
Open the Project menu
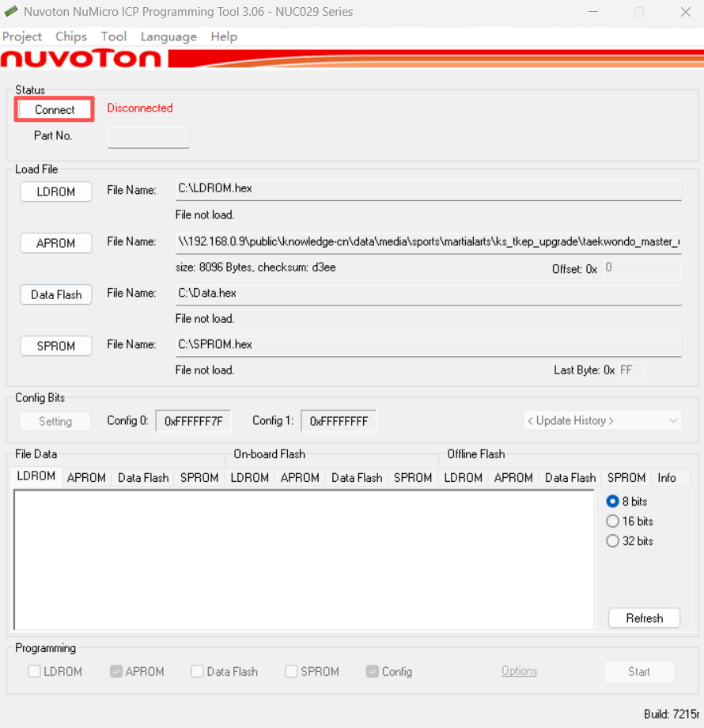pyautogui.click(x=22, y=36)
